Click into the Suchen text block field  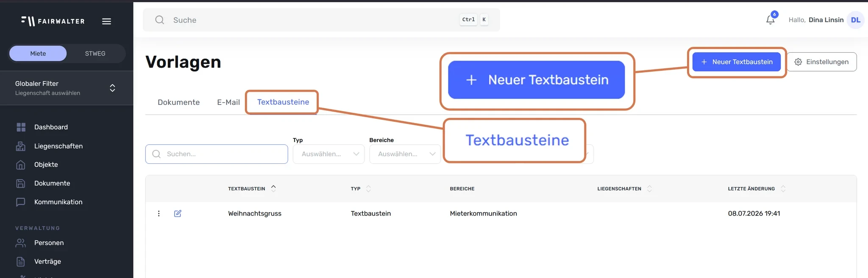pyautogui.click(x=217, y=154)
